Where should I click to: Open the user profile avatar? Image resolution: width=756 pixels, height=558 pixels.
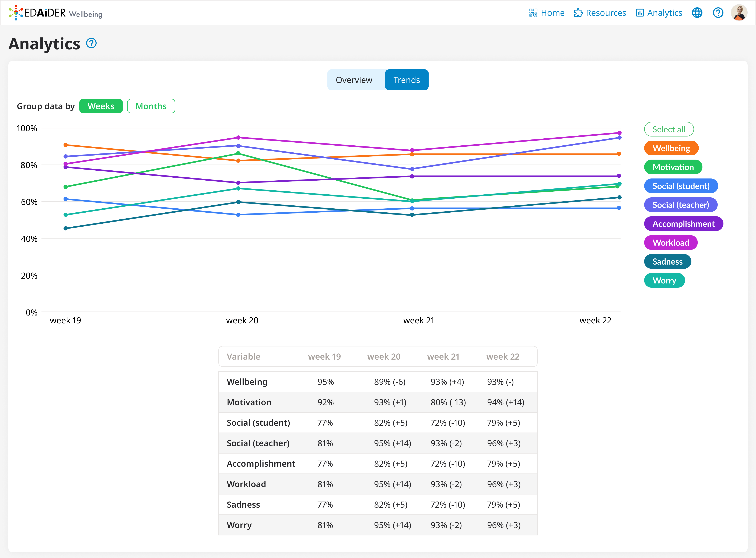point(739,13)
